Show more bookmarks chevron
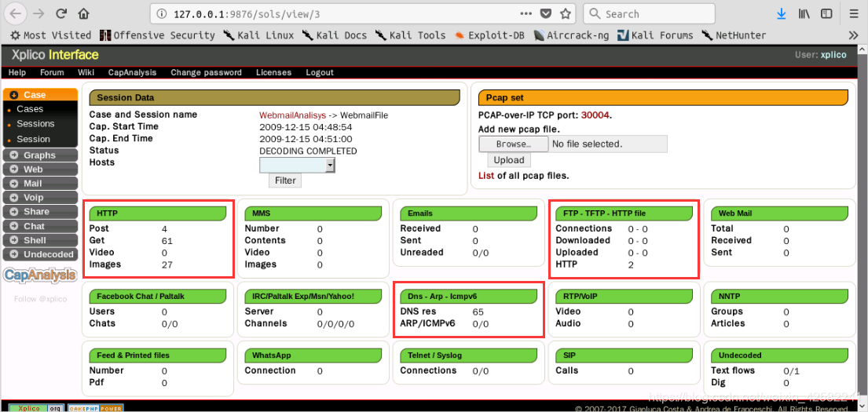The height and width of the screenshot is (412, 868). point(853,35)
